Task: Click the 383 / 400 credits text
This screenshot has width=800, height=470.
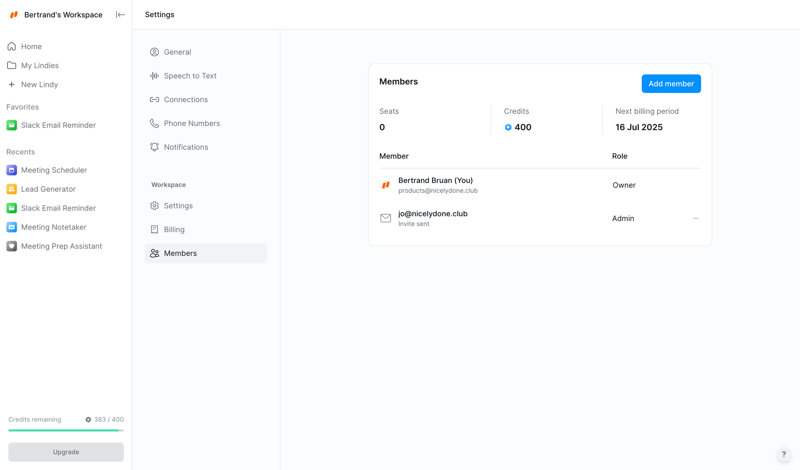Action: point(109,419)
